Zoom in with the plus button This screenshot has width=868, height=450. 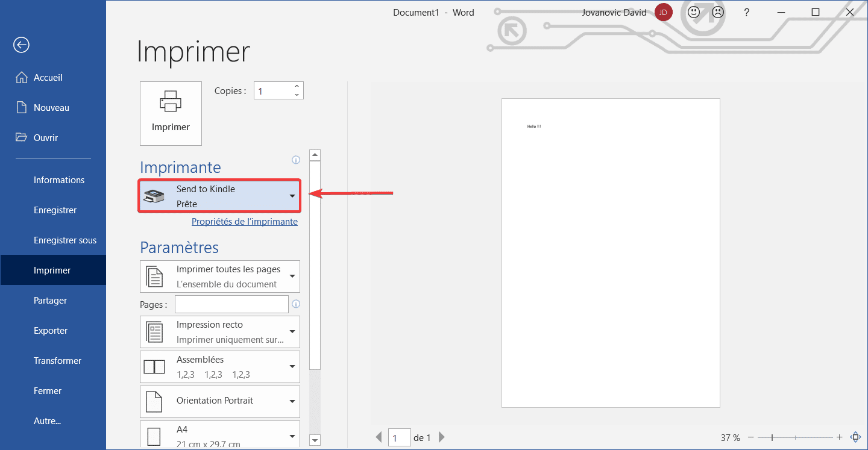[839, 437]
